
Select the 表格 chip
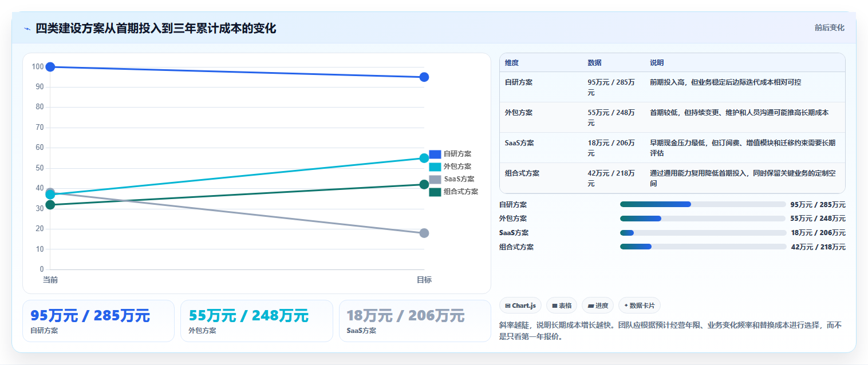pyautogui.click(x=562, y=306)
